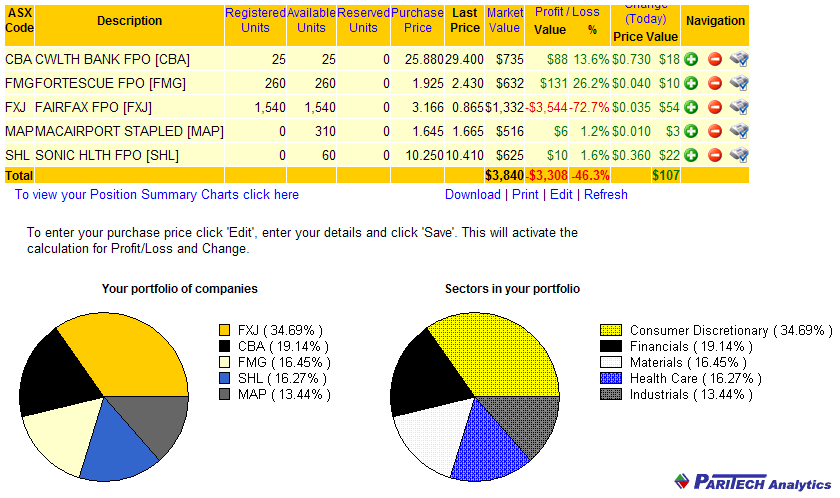This screenshot has height=498, width=840.
Task: Click the SHL blue legend swatch
Action: click(224, 378)
